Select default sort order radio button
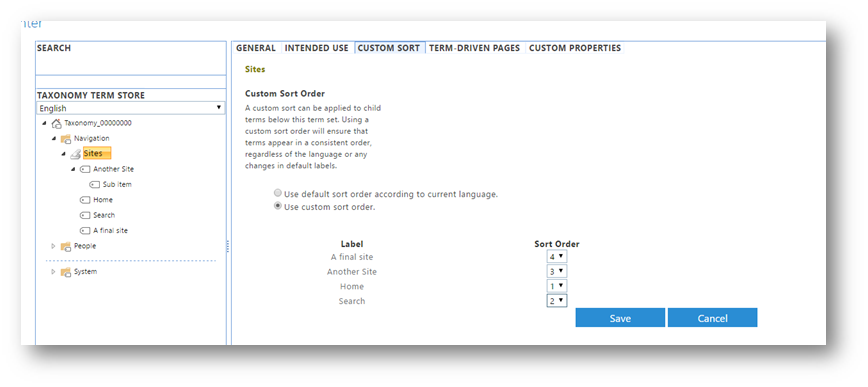The width and height of the screenshot is (868, 387). [278, 194]
